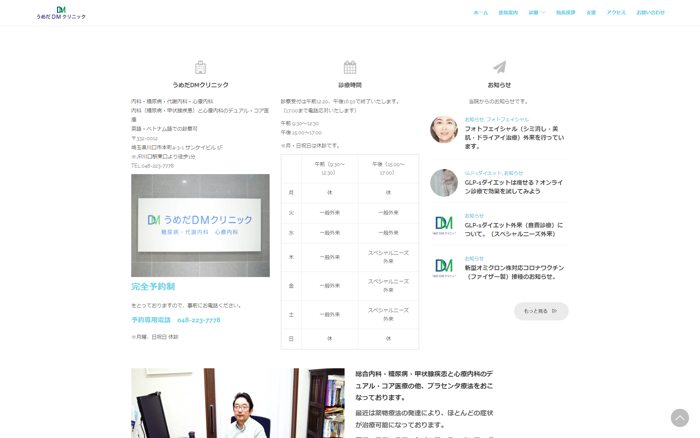Viewport: 700px width, 438px height.
Task: Click the うめだDMクリニック logo in header
Action: coord(61,12)
